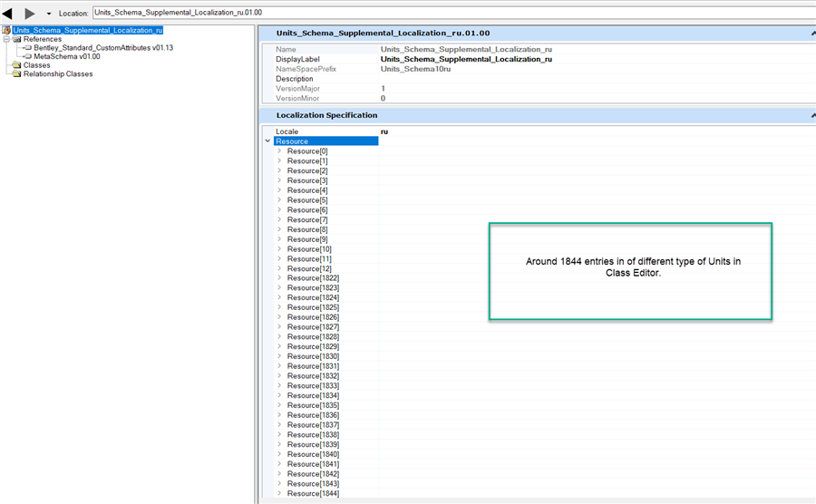Select Units_Schema_Supplemental_Localization_ru tree node
This screenshot has width=816, height=504.
click(88, 30)
